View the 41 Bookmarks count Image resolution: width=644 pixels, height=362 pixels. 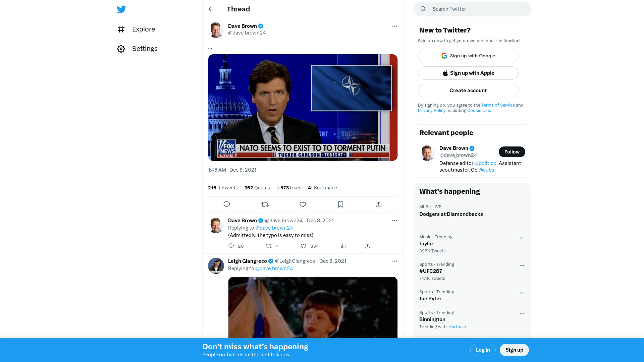pyautogui.click(x=323, y=188)
